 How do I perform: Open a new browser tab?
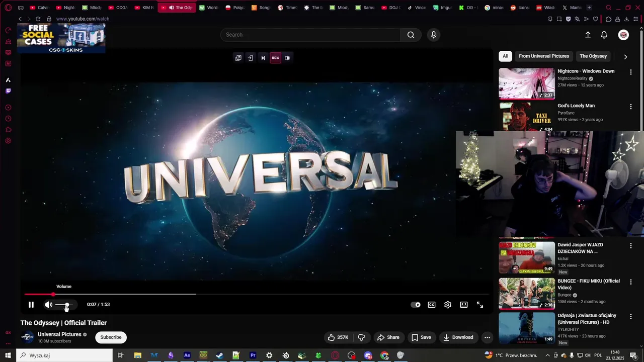tap(589, 8)
